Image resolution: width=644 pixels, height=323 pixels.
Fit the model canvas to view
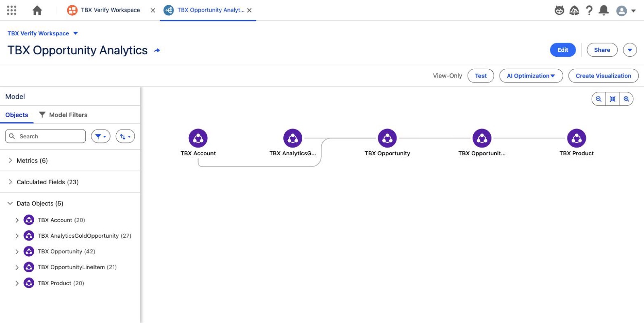tap(613, 99)
